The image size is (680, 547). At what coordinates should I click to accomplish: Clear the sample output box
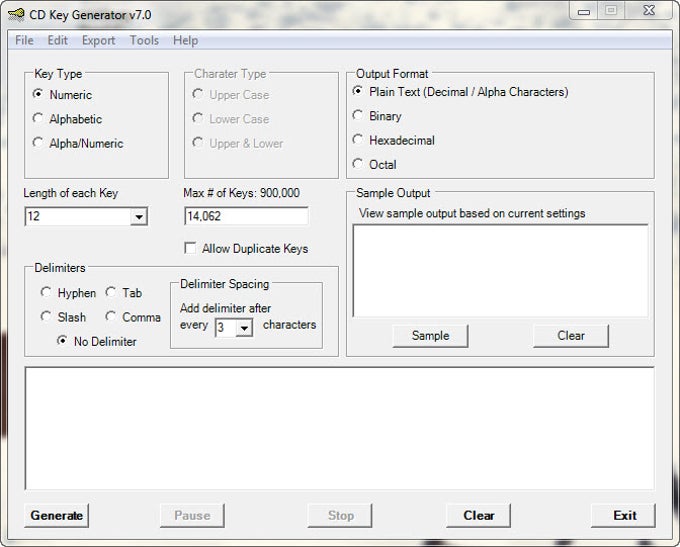point(571,336)
